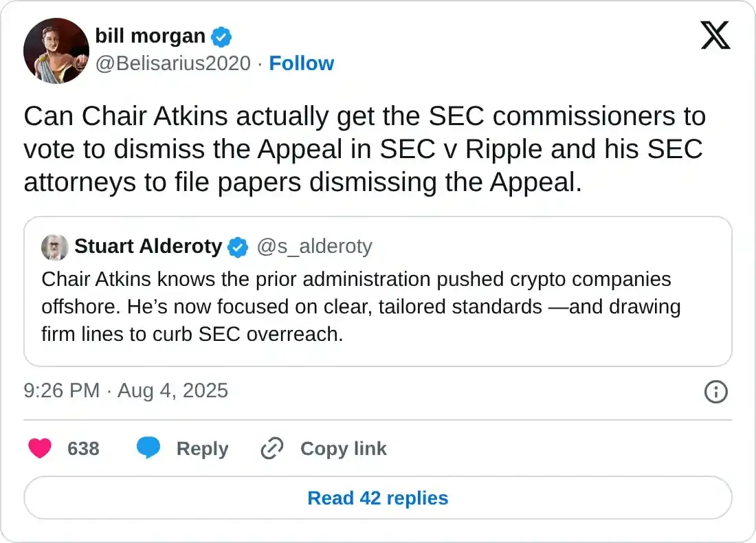The height and width of the screenshot is (543, 756).
Task: Open bill morgan's profile avatar
Action: tap(56, 51)
